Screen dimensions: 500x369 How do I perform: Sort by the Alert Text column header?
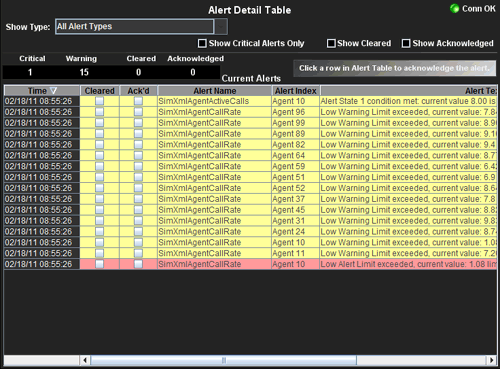(409, 91)
